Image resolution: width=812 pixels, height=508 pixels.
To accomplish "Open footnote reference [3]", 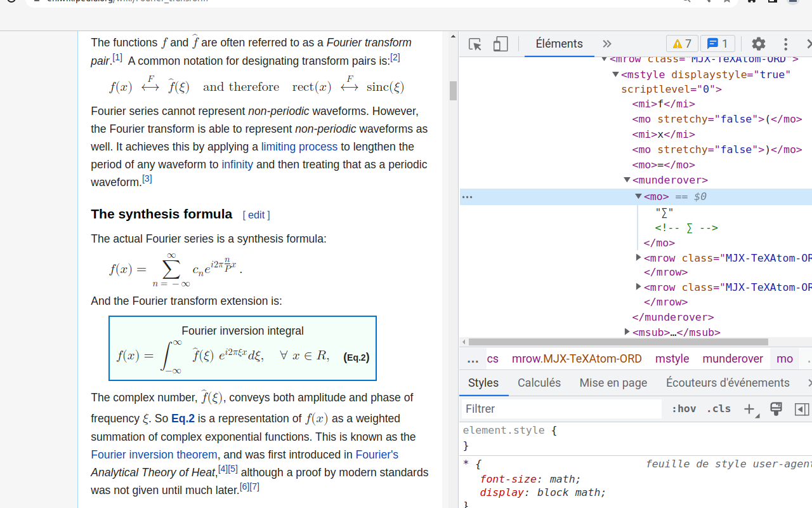I will (x=147, y=178).
